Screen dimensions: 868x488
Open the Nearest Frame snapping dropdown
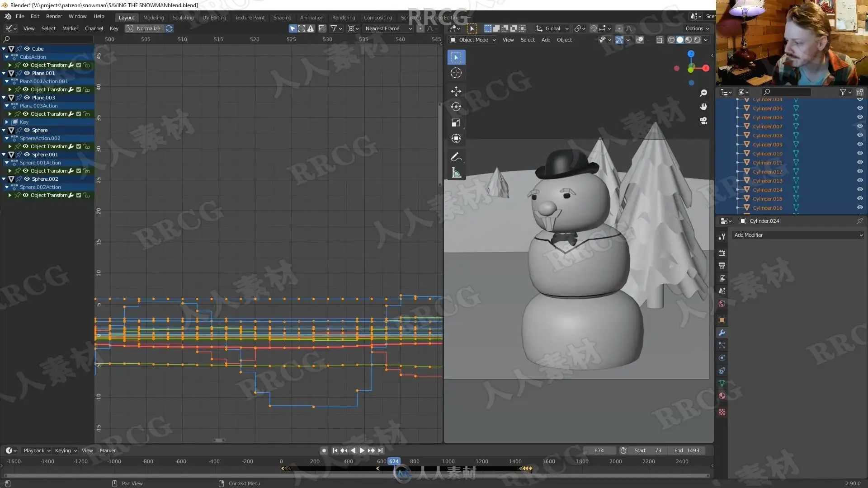tap(388, 28)
